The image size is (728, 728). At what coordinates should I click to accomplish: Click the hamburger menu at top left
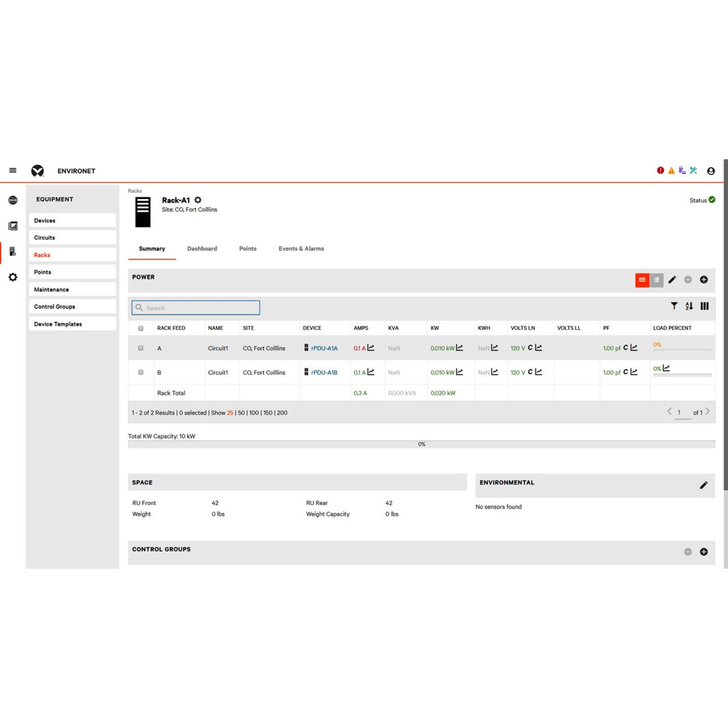tap(13, 170)
